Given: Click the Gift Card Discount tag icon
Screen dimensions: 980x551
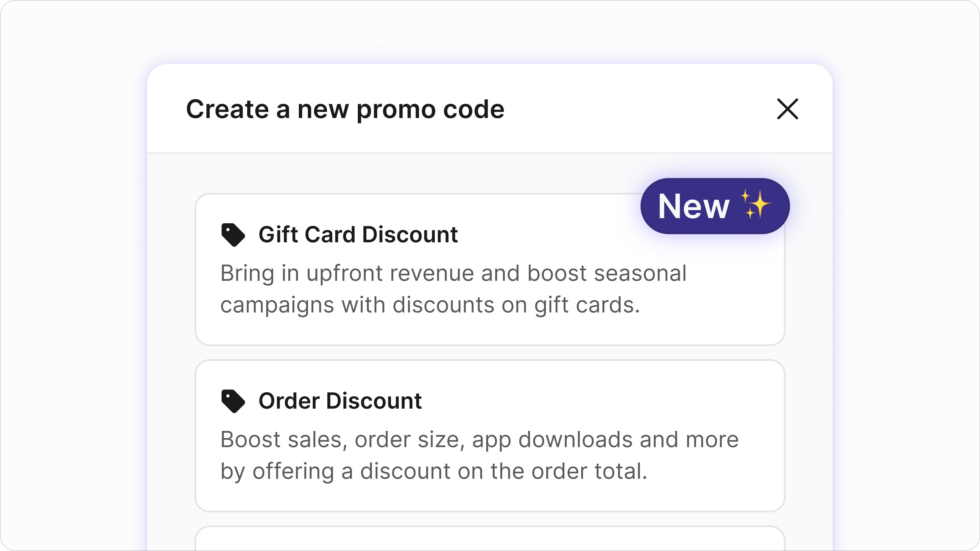Looking at the screenshot, I should [233, 235].
